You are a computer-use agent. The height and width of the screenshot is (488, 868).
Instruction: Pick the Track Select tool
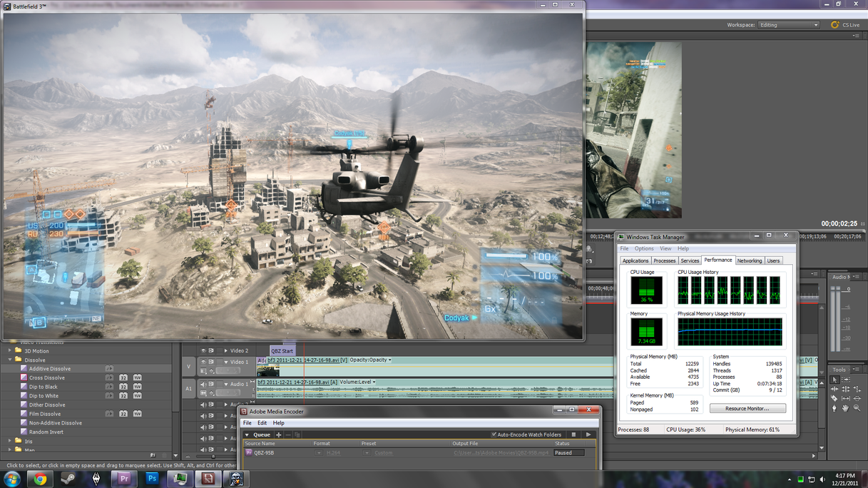coord(846,380)
